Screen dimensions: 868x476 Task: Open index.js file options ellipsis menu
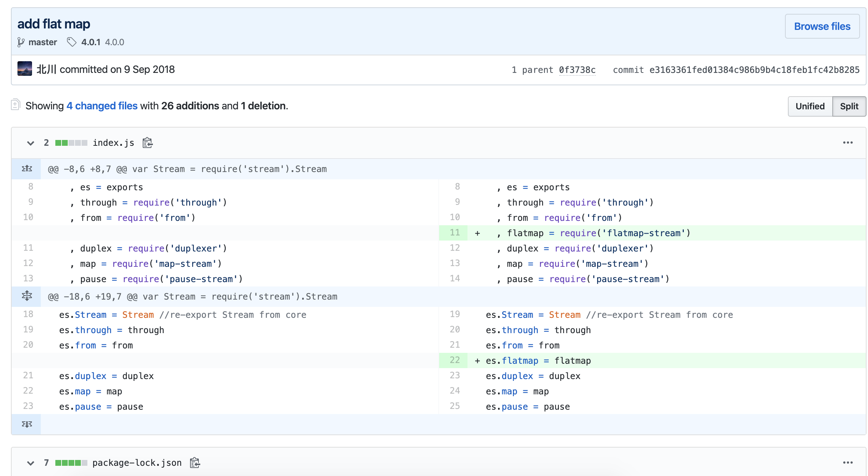(848, 143)
